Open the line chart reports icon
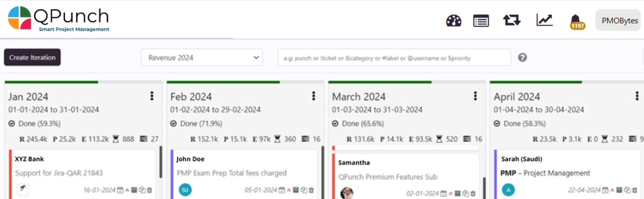This screenshot has width=644, height=199. coord(544,20)
